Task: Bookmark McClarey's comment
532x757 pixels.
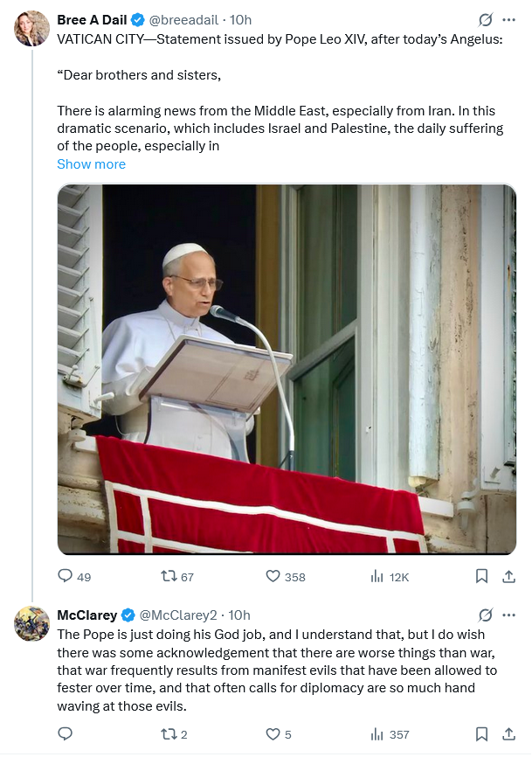Action: click(481, 733)
